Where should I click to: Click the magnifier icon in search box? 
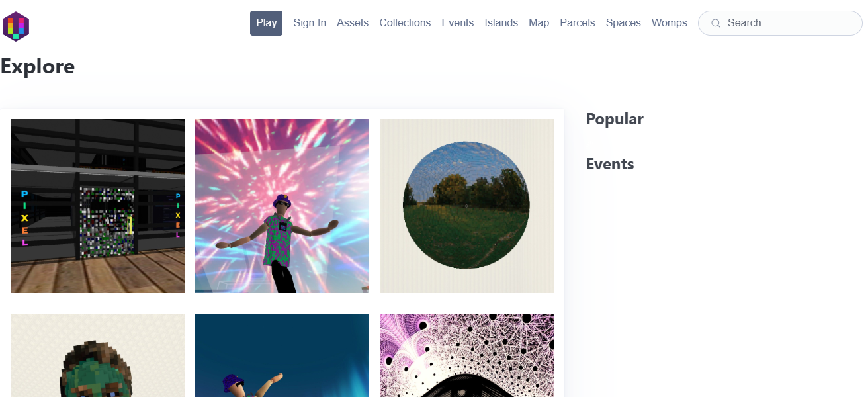pyautogui.click(x=715, y=23)
